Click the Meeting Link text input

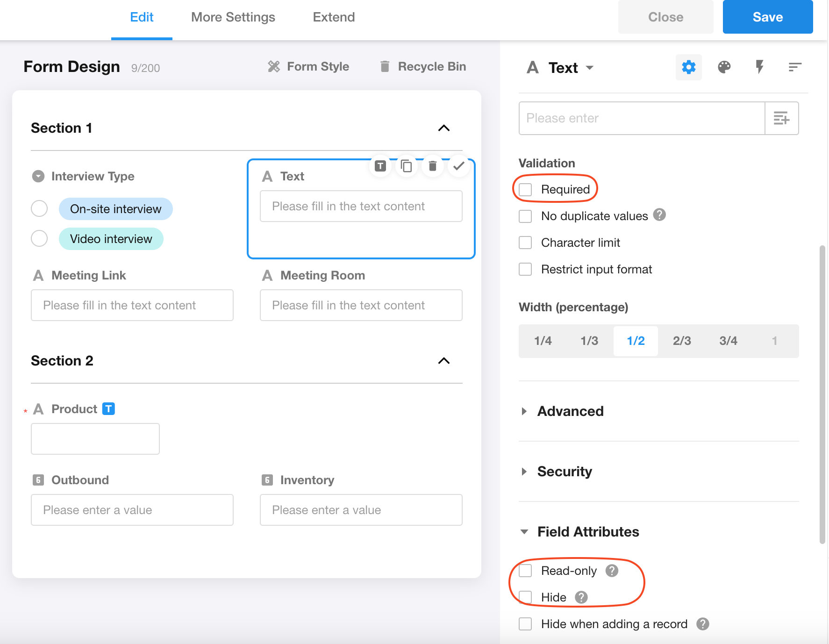(x=132, y=305)
